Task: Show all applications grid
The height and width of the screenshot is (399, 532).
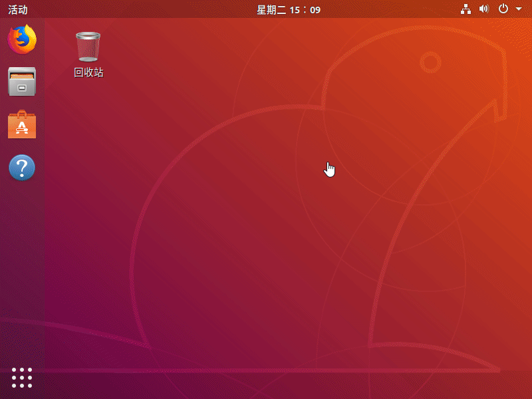Action: pos(22,378)
